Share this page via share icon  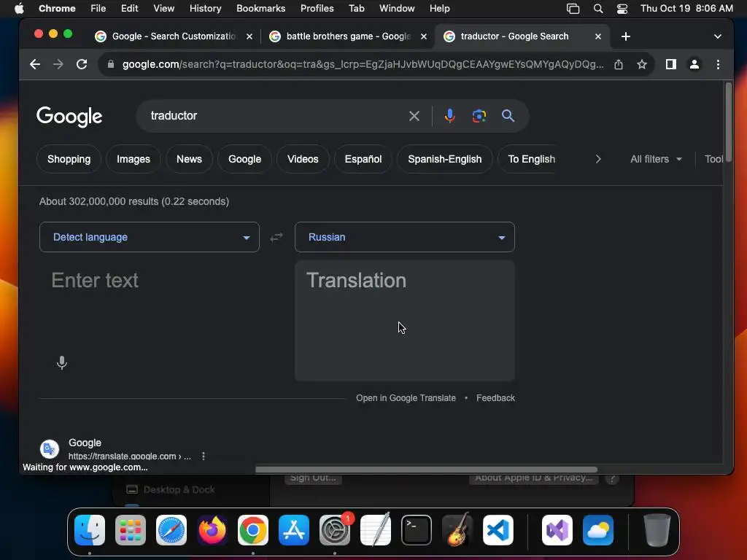tap(619, 64)
